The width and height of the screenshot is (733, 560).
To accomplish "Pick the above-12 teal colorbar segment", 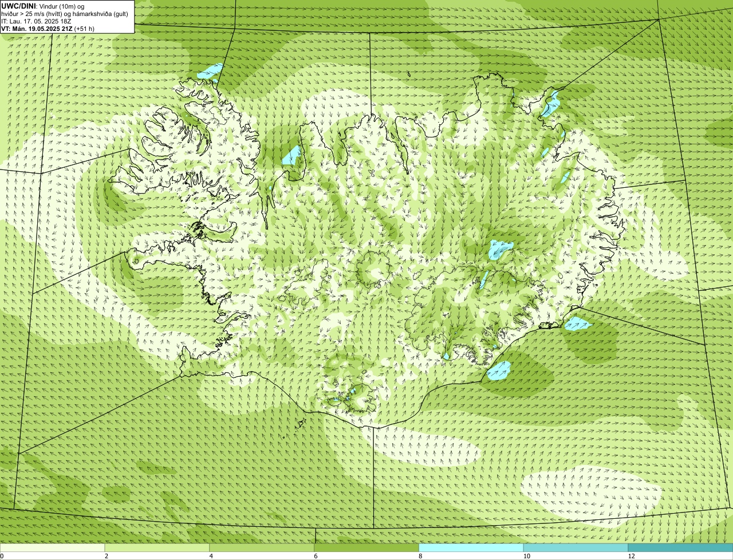I will click(x=681, y=547).
